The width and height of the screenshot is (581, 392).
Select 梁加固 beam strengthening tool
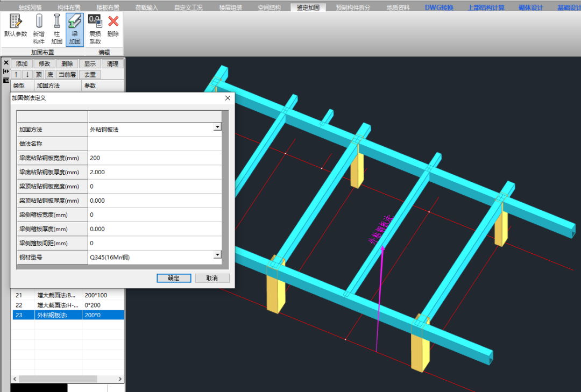[75, 29]
